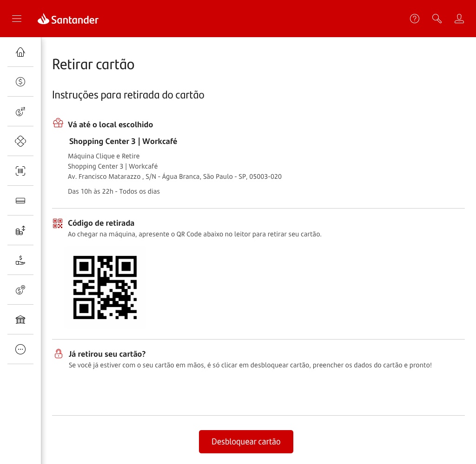Open the hamburger menu

tap(17, 19)
